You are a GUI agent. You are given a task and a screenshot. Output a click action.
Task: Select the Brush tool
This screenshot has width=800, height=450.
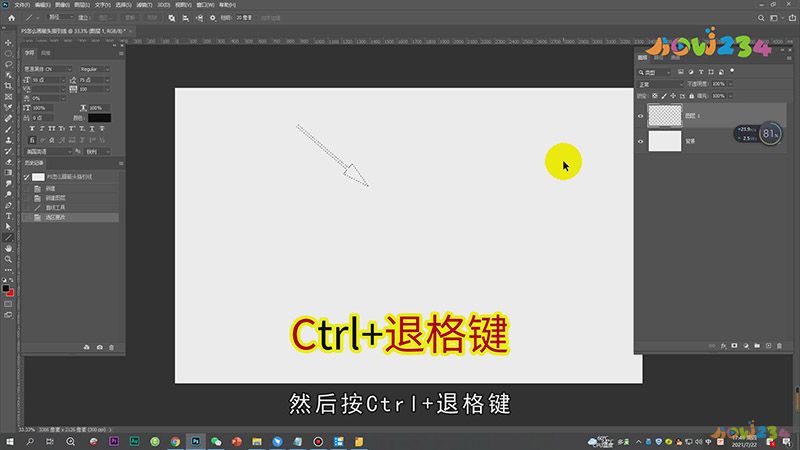8,129
